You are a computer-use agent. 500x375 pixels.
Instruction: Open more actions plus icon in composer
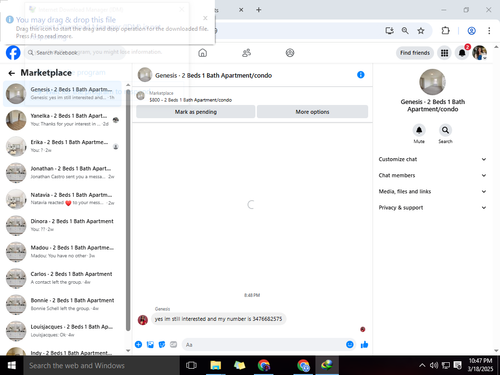tap(138, 344)
